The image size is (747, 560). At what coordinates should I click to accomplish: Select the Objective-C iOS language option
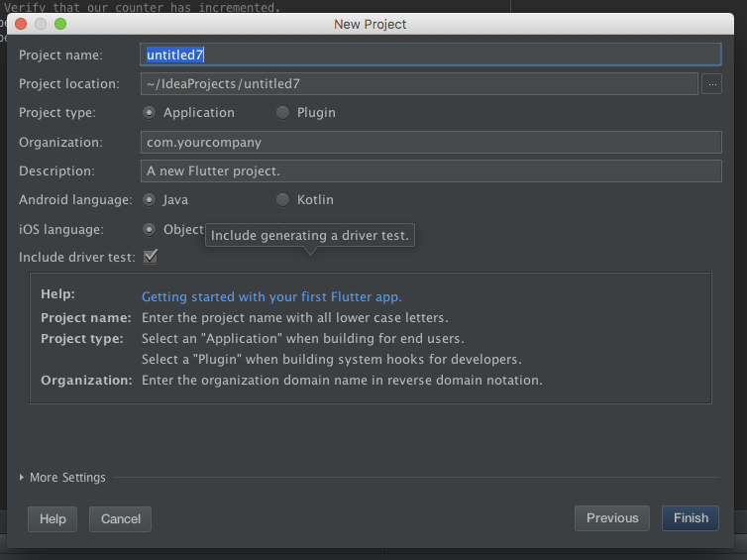(150, 230)
